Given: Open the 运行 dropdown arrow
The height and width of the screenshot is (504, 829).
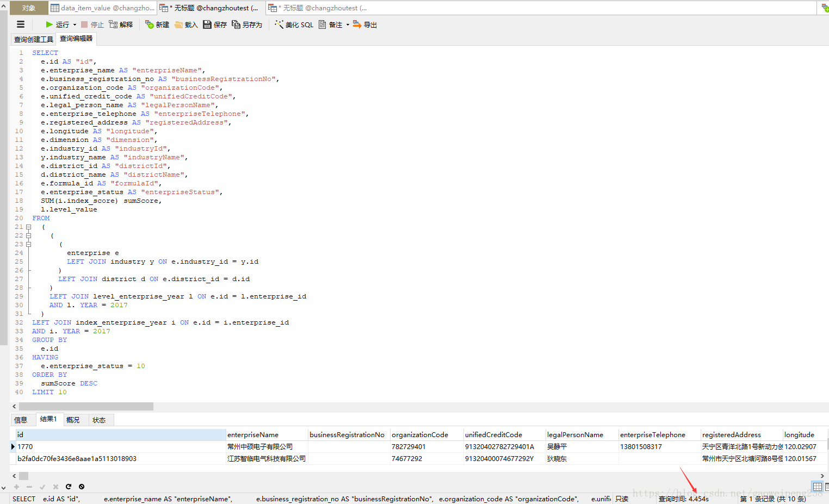Looking at the screenshot, I should tap(75, 25).
